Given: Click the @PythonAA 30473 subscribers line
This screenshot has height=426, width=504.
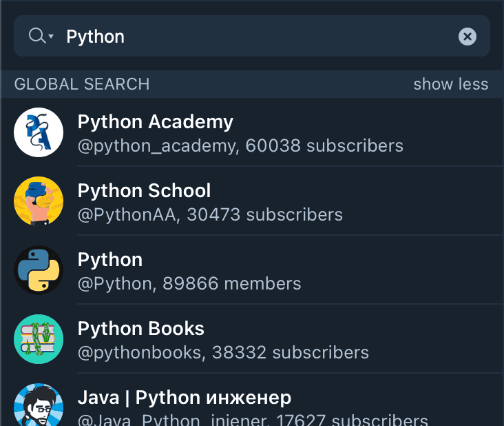Looking at the screenshot, I should 210,215.
